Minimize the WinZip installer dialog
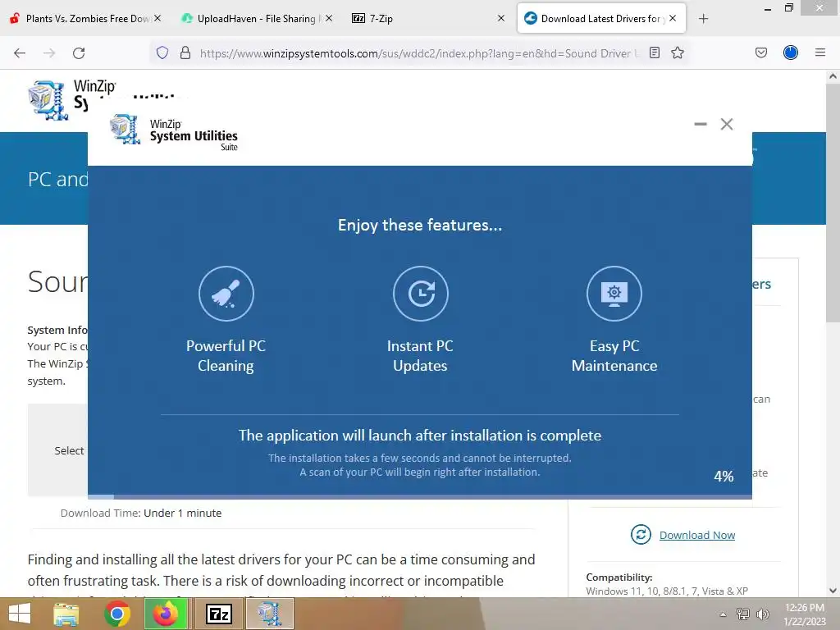 click(x=701, y=124)
